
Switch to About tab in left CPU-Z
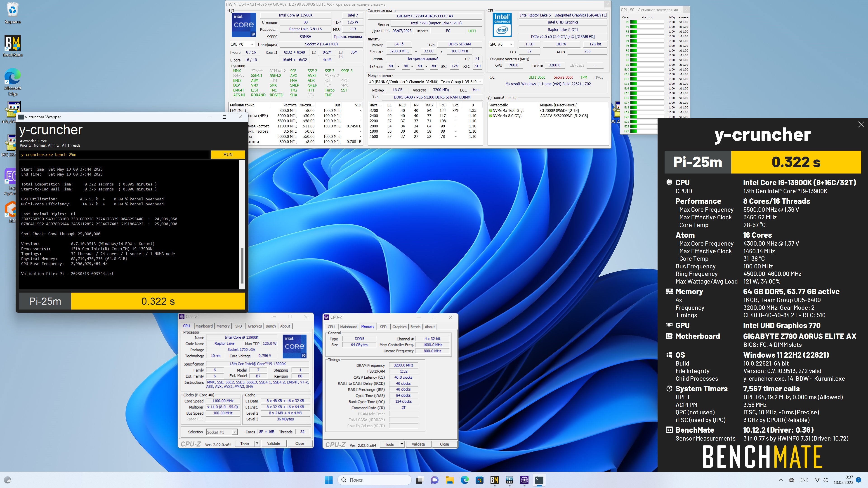coord(285,326)
